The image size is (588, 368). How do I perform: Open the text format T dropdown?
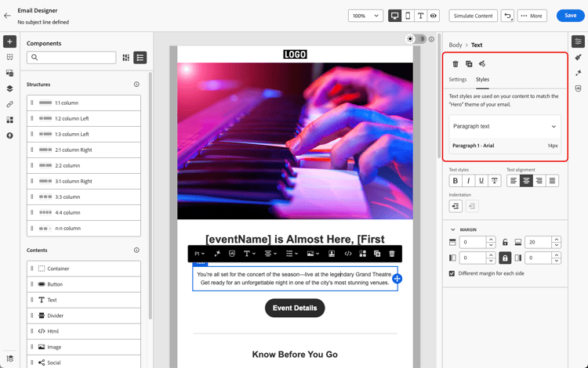(x=249, y=254)
